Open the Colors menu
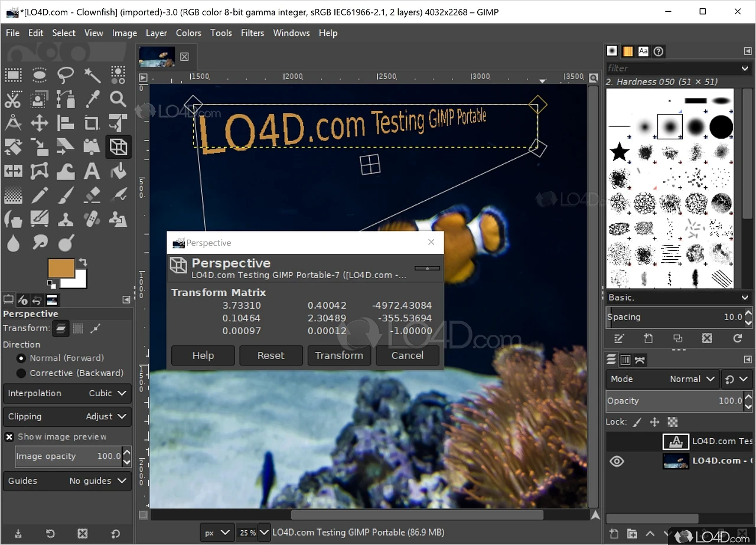756x545 pixels. [188, 33]
